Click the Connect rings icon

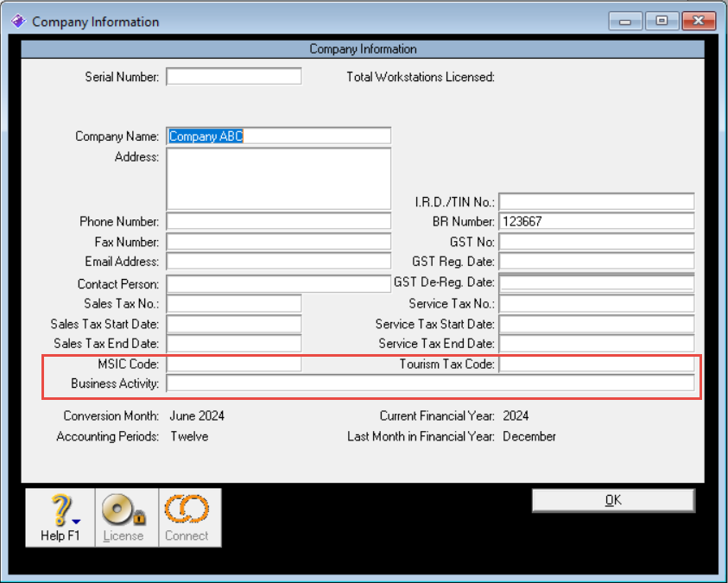187,511
